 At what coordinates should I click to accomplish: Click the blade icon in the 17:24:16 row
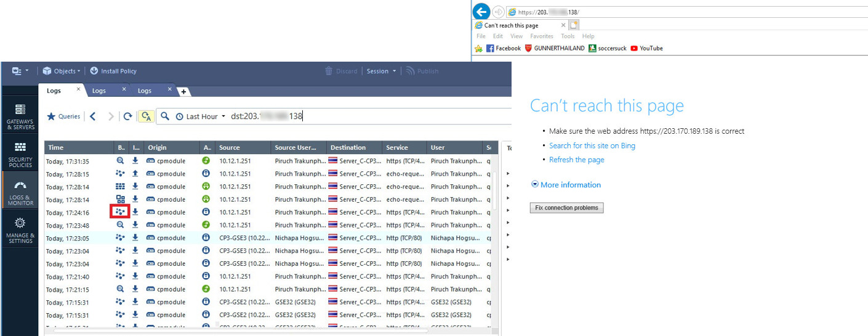click(121, 212)
